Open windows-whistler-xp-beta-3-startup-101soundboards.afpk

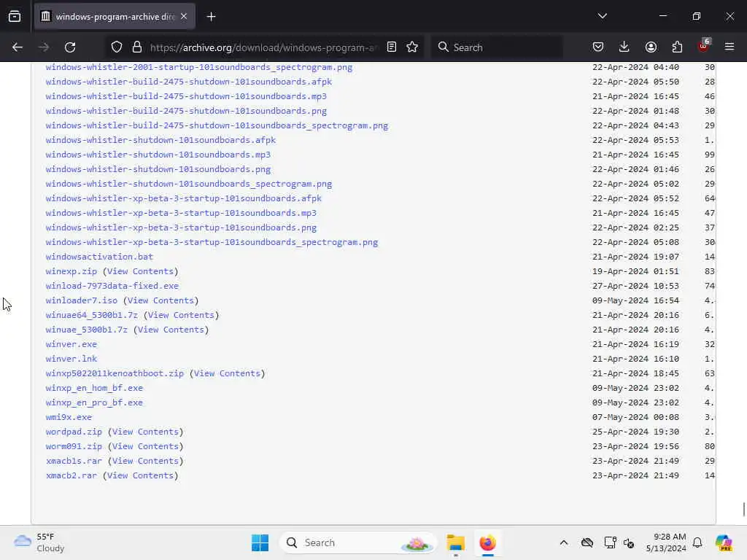pyautogui.click(x=183, y=198)
